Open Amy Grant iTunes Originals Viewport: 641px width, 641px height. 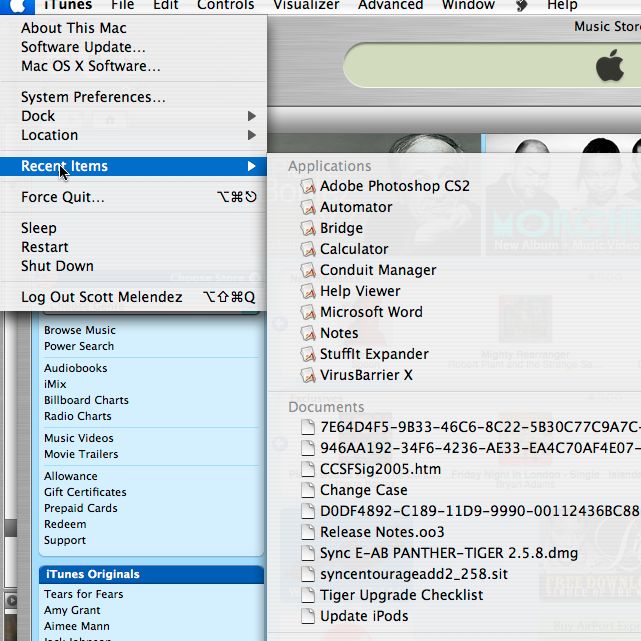pos(72,610)
